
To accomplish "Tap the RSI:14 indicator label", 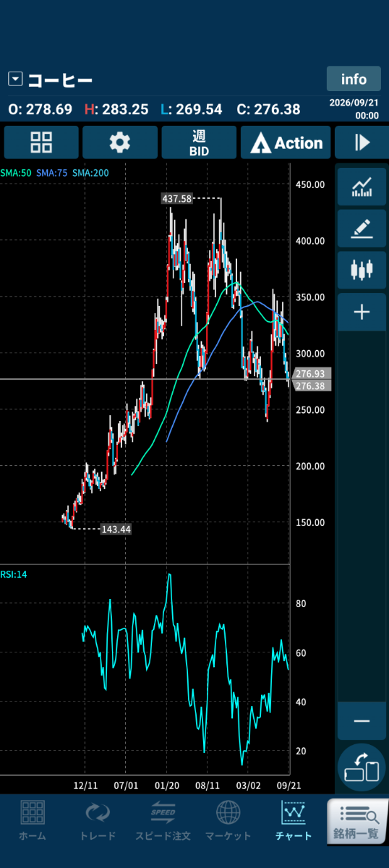I will coord(14,574).
